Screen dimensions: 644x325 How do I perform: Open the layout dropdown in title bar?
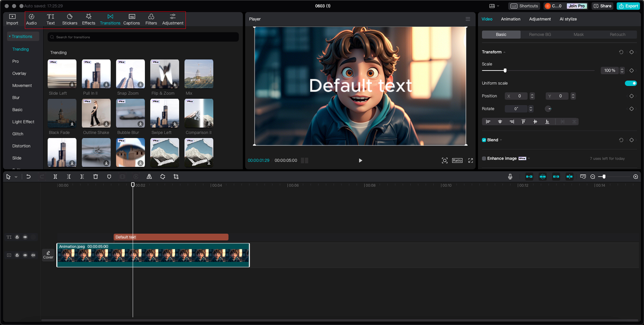click(494, 6)
